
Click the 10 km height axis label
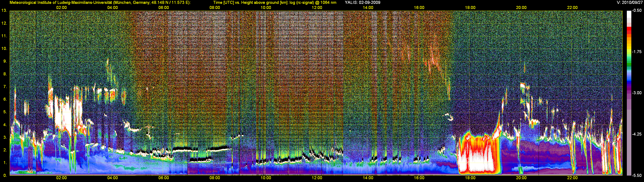pyautogui.click(x=4, y=48)
